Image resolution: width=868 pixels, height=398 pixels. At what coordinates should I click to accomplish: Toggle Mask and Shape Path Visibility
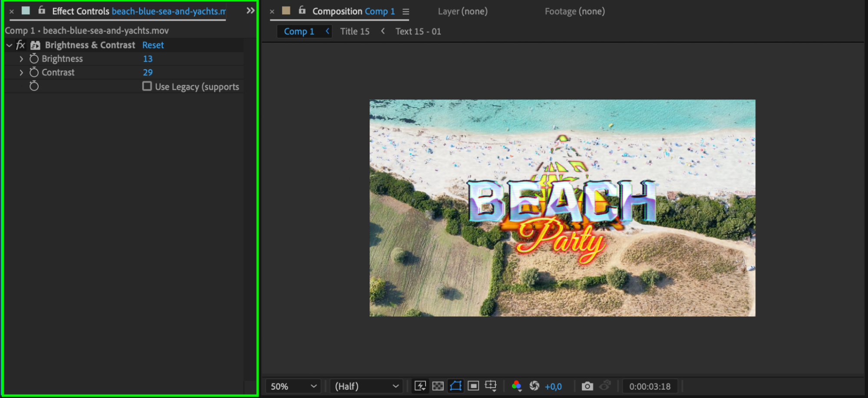click(455, 386)
